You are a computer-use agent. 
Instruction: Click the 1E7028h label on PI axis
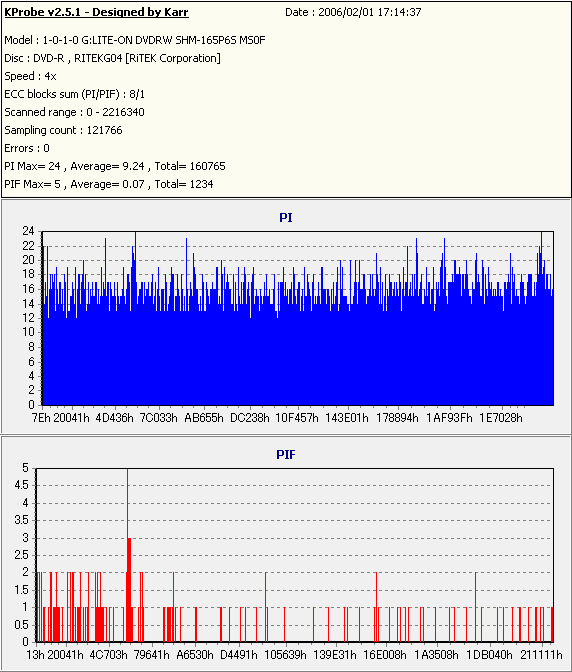500,418
